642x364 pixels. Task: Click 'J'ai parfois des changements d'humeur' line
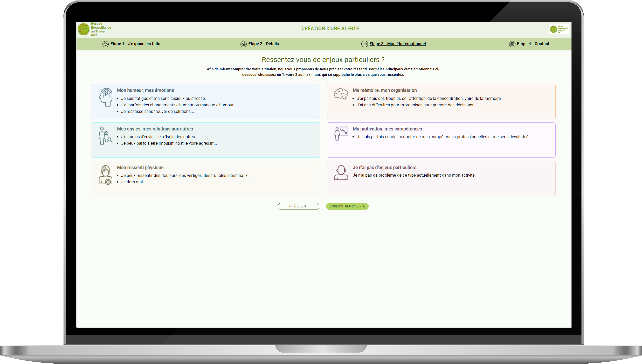pos(178,105)
